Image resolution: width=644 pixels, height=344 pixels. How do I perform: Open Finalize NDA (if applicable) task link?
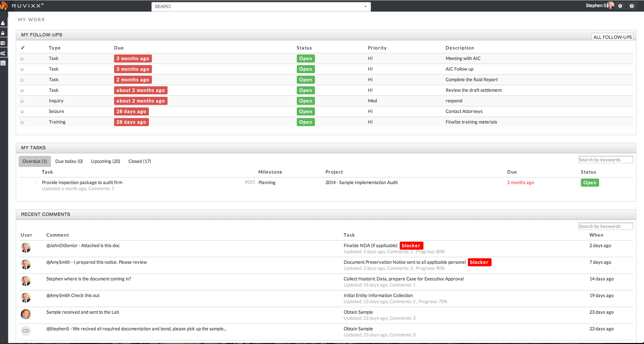click(370, 245)
